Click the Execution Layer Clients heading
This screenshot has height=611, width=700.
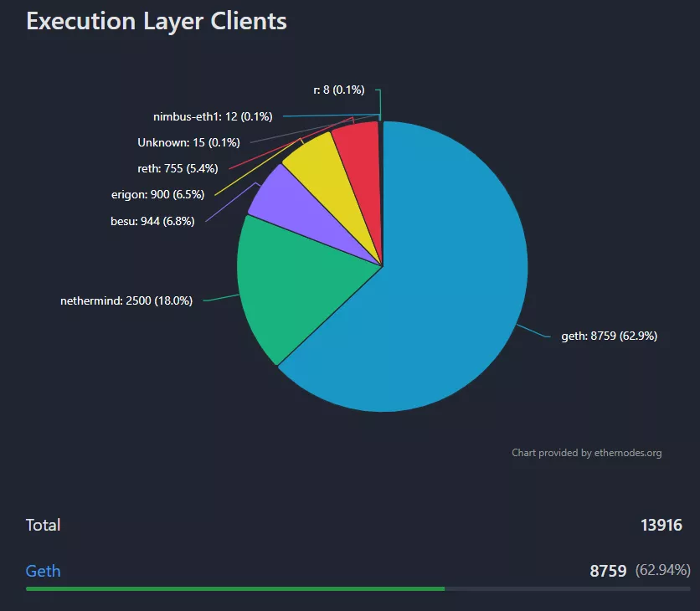[x=157, y=21]
